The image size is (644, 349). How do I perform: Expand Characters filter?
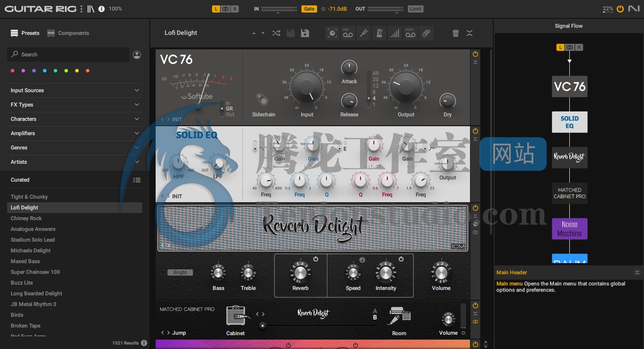click(x=75, y=119)
